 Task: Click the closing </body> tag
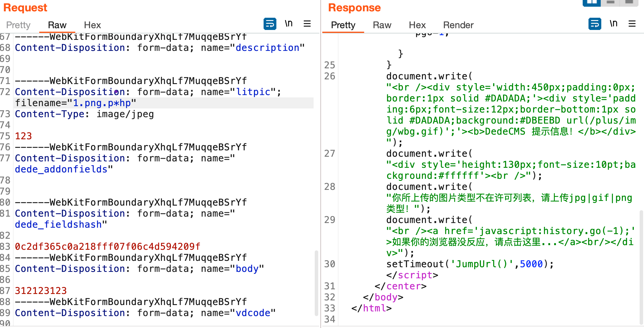(x=383, y=297)
